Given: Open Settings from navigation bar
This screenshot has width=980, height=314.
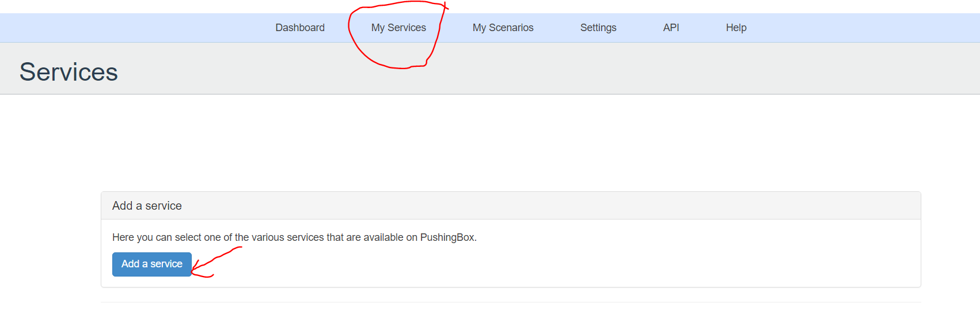Looking at the screenshot, I should (598, 28).
